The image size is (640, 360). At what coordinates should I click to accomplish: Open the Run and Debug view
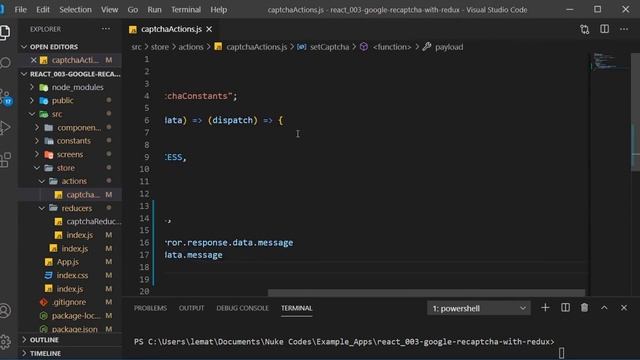(x=5, y=128)
